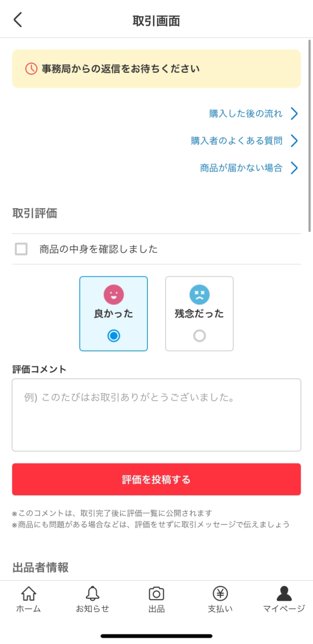Tap the blue sad face icon
313x644 pixels.
coord(199,295)
